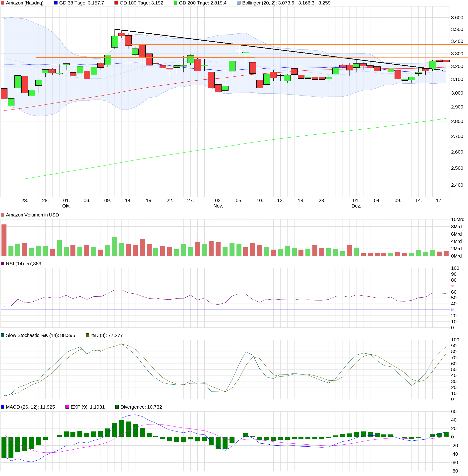
Task: Click the 'GD 38 Tage: 3.157,7' label
Action: tap(82, 3)
